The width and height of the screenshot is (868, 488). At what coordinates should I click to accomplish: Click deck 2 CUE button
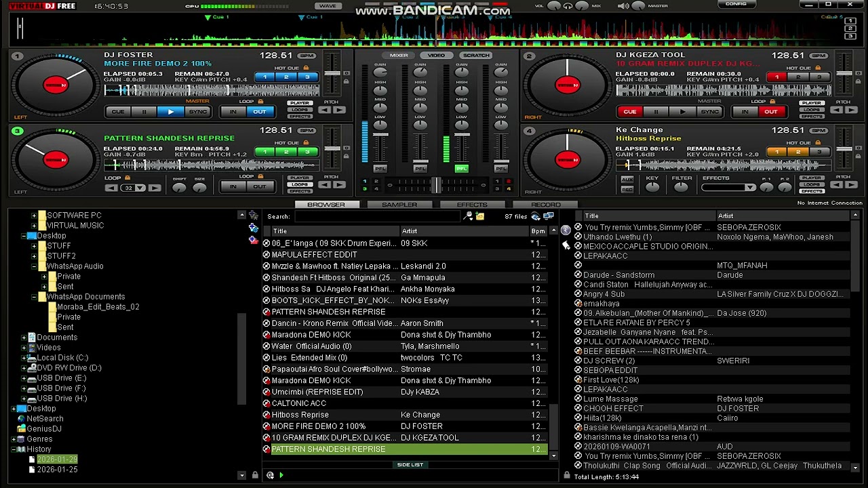point(630,112)
